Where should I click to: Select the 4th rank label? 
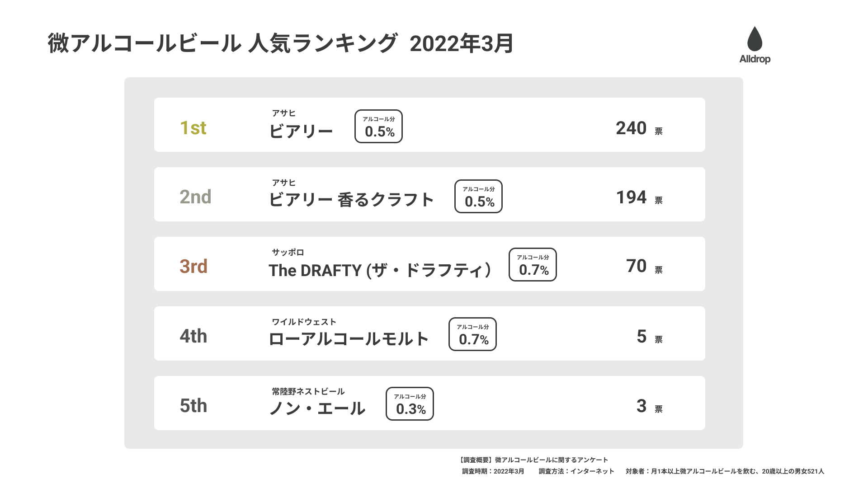click(x=193, y=336)
